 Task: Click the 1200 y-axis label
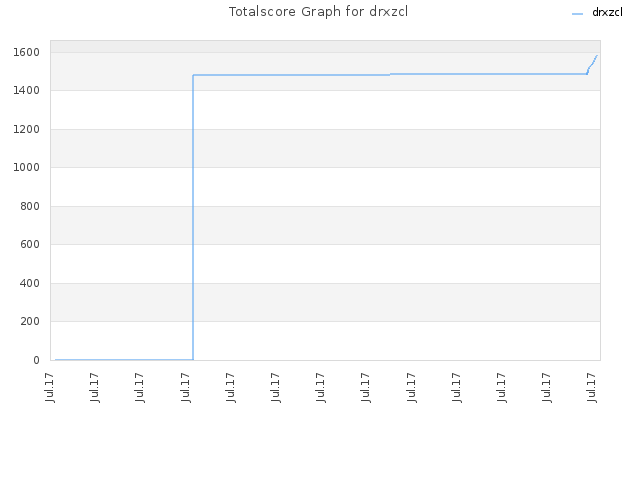point(26,129)
